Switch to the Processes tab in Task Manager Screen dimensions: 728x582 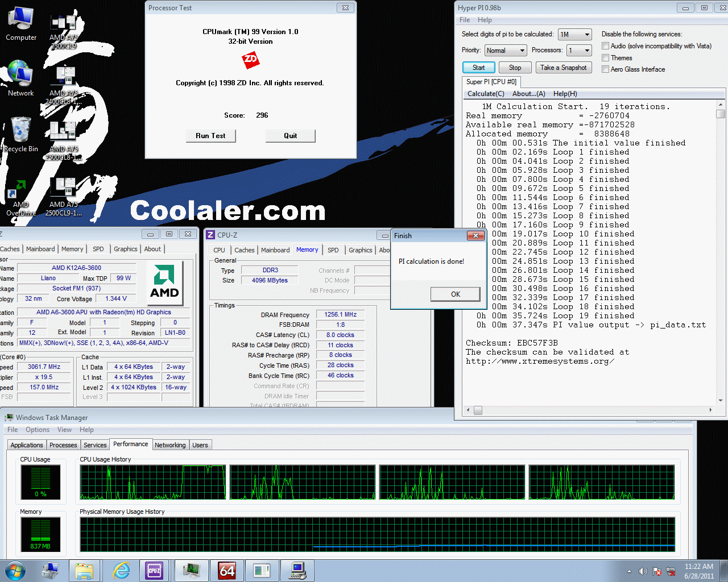tap(63, 445)
